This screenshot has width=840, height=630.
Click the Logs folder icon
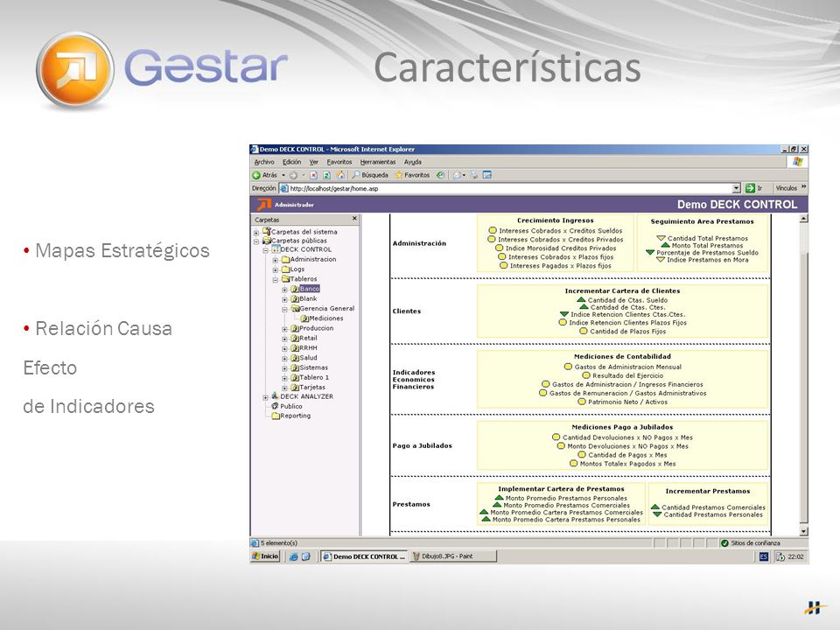click(285, 269)
